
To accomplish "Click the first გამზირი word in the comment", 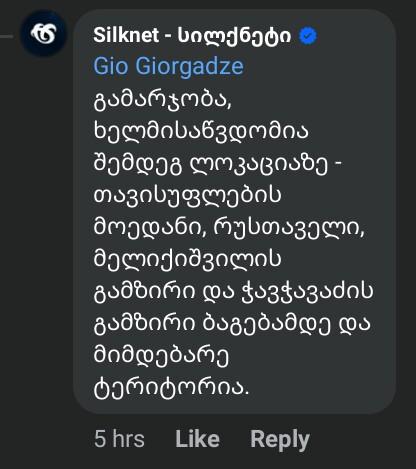I will [144, 292].
